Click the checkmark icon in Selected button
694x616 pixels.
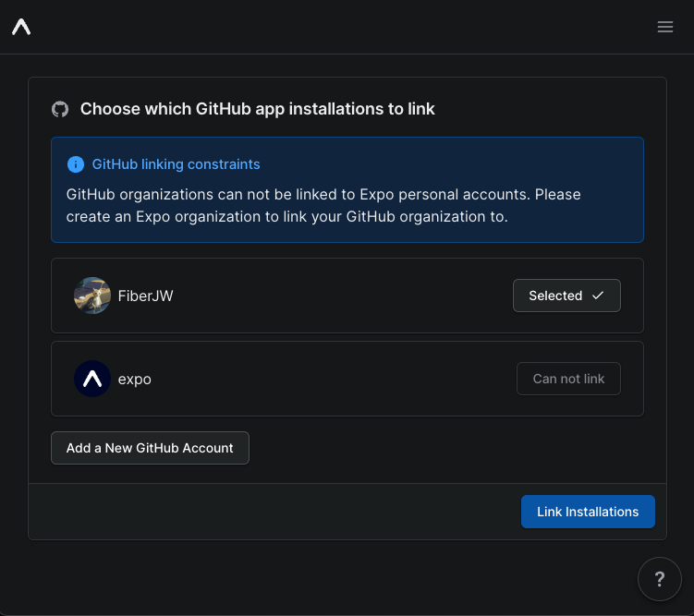pos(598,296)
